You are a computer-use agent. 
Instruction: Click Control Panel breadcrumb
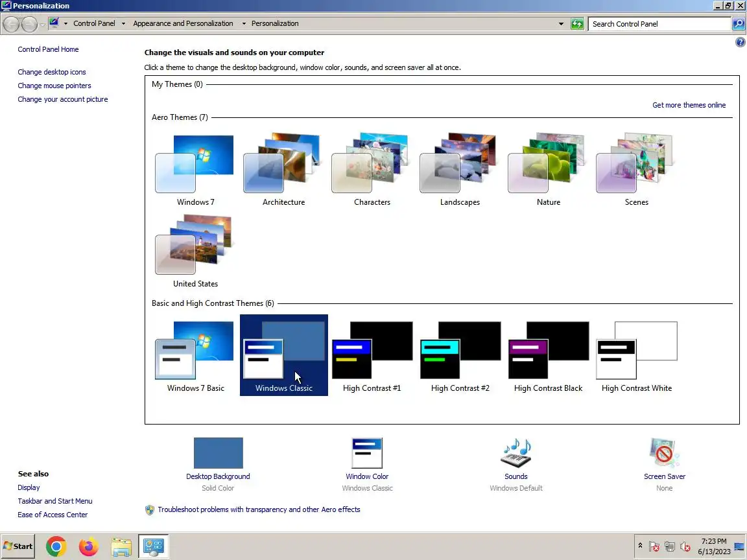[x=94, y=23]
